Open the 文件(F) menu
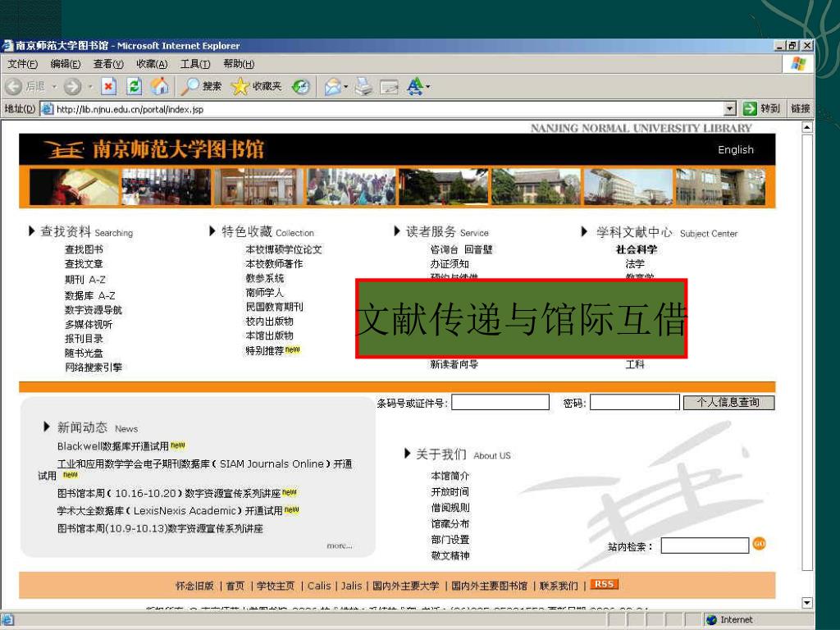This screenshot has width=840, height=630. click(x=22, y=64)
